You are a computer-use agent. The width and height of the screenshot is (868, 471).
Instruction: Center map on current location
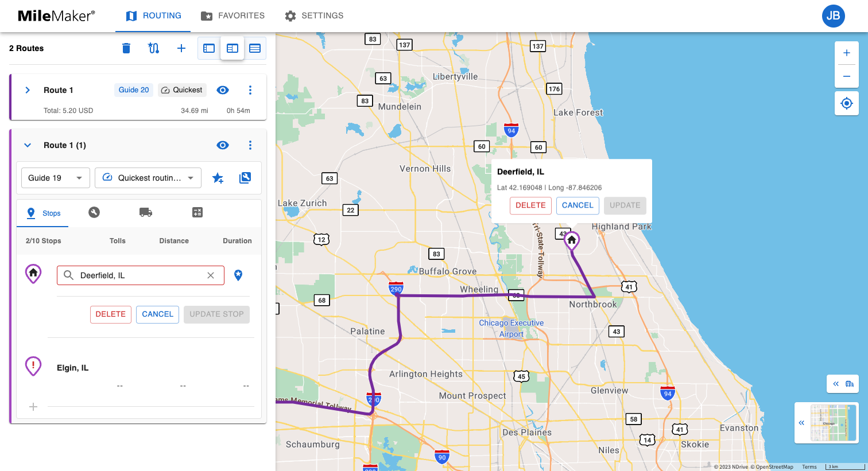pos(847,103)
